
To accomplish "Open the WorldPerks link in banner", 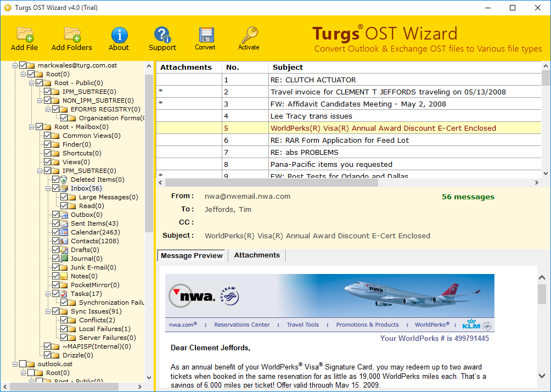I will click(432, 325).
